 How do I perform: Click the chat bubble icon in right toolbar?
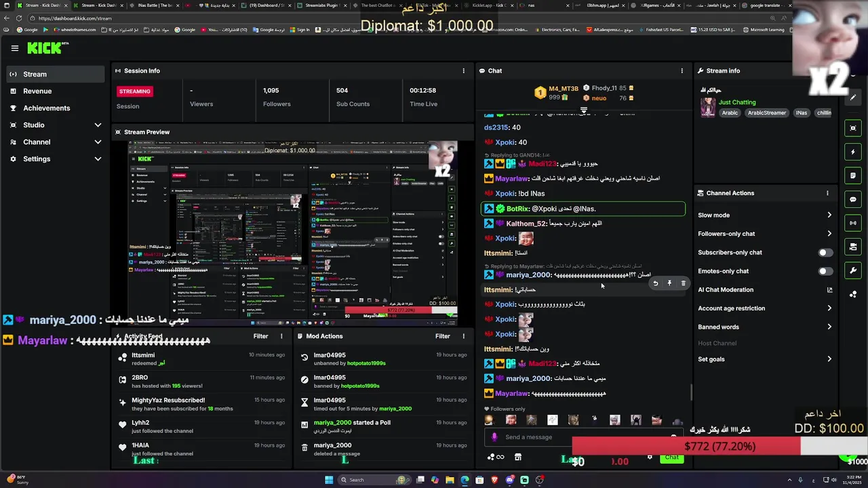point(853,199)
